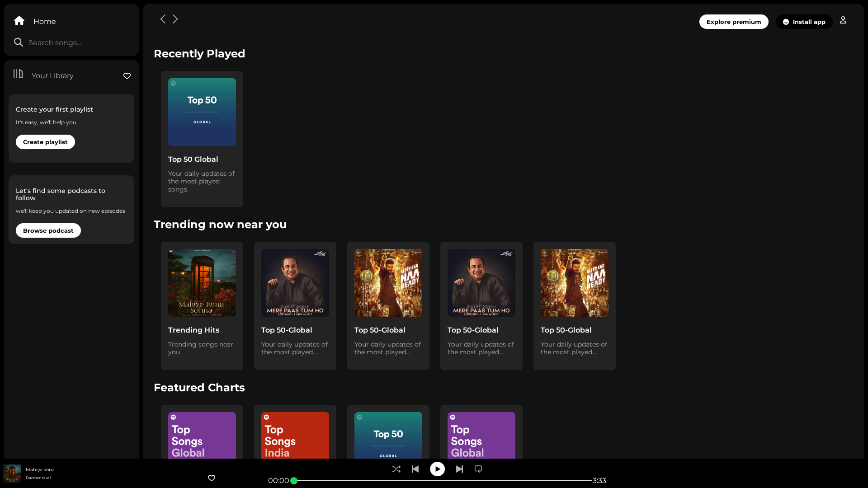Image resolution: width=868 pixels, height=488 pixels.
Task: Open the Trending Hits card cover
Action: click(x=202, y=283)
